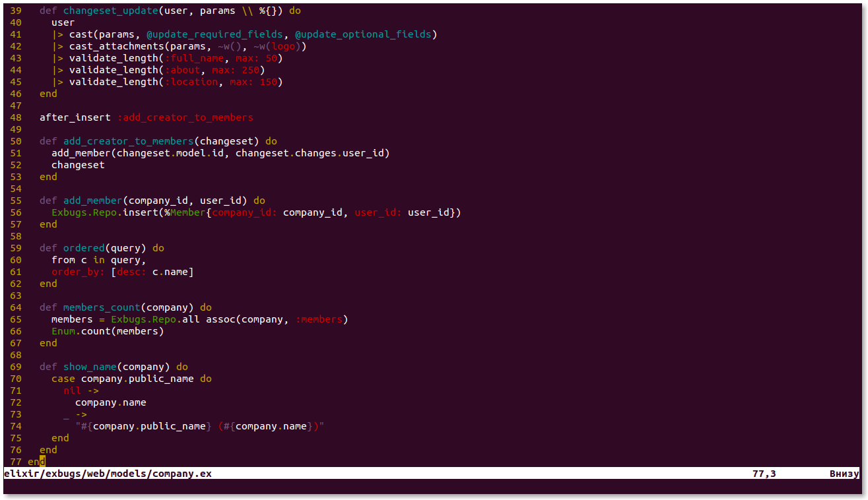Click the interpolated string on line 74
This screenshot has height=500, width=868.
point(200,426)
